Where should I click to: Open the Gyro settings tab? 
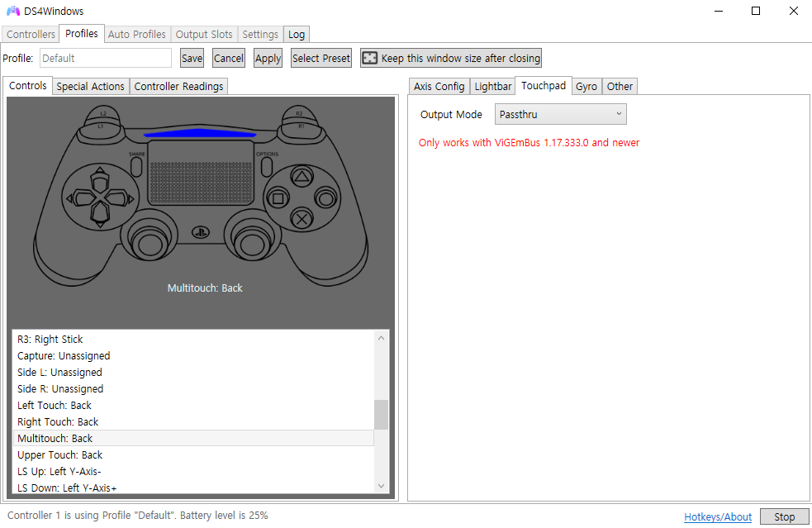(x=586, y=85)
